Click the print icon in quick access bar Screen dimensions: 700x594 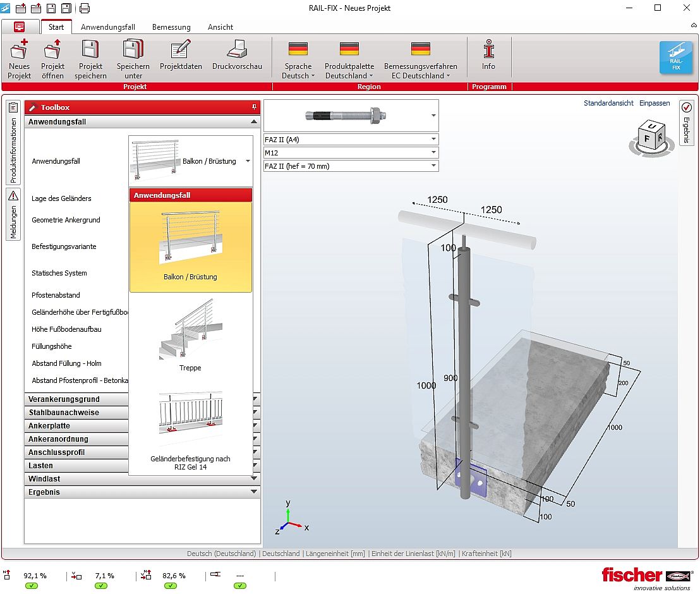pyautogui.click(x=85, y=8)
